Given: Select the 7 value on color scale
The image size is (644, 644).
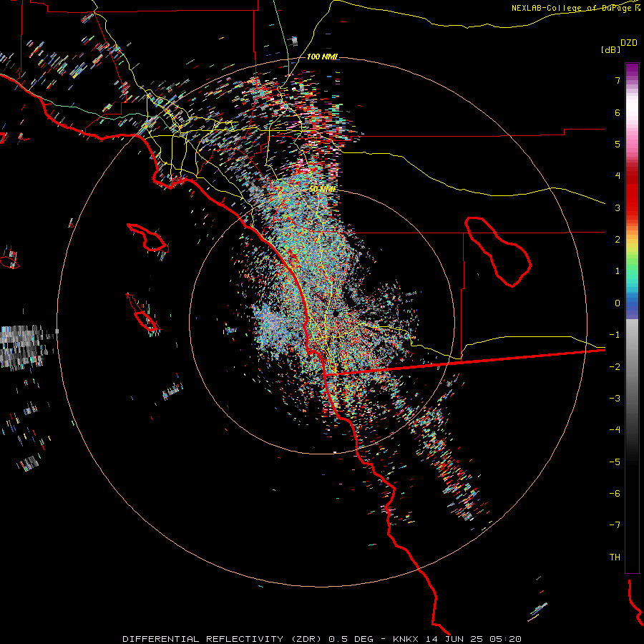Looking at the screenshot, I should tap(618, 80).
